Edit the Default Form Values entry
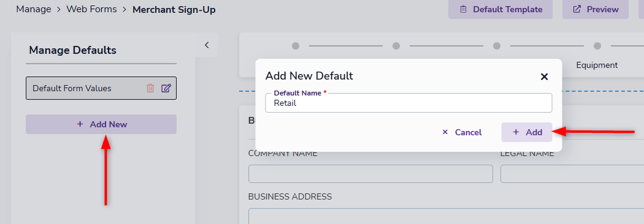 (166, 88)
